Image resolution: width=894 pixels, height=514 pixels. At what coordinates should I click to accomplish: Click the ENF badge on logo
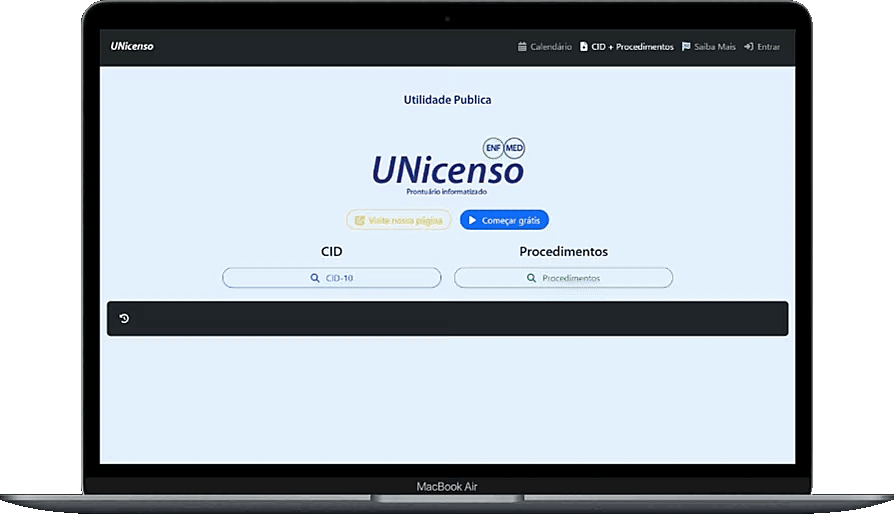coord(493,148)
